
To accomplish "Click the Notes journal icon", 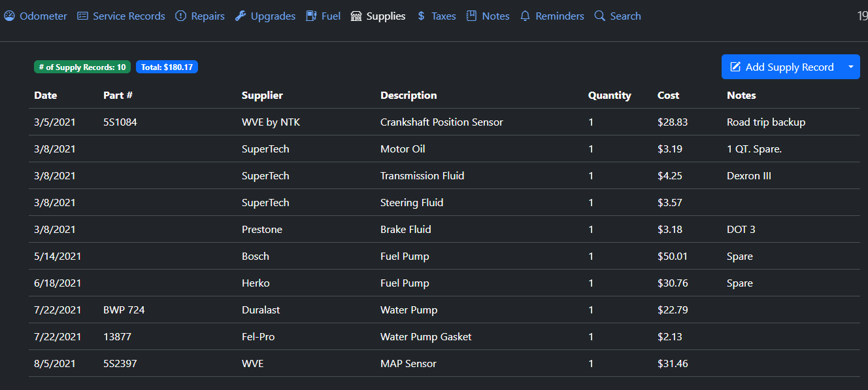I will (471, 16).
